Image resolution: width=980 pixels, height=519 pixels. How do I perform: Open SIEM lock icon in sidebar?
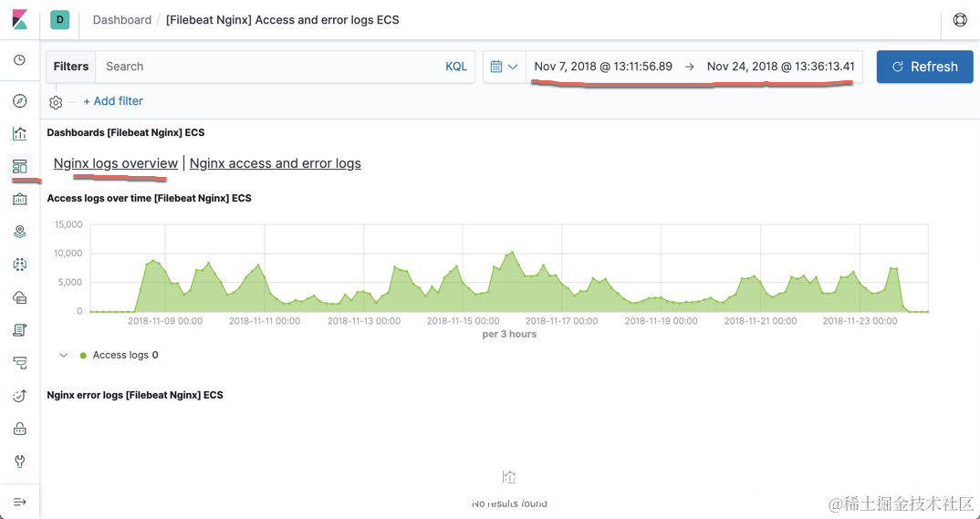tap(20, 429)
